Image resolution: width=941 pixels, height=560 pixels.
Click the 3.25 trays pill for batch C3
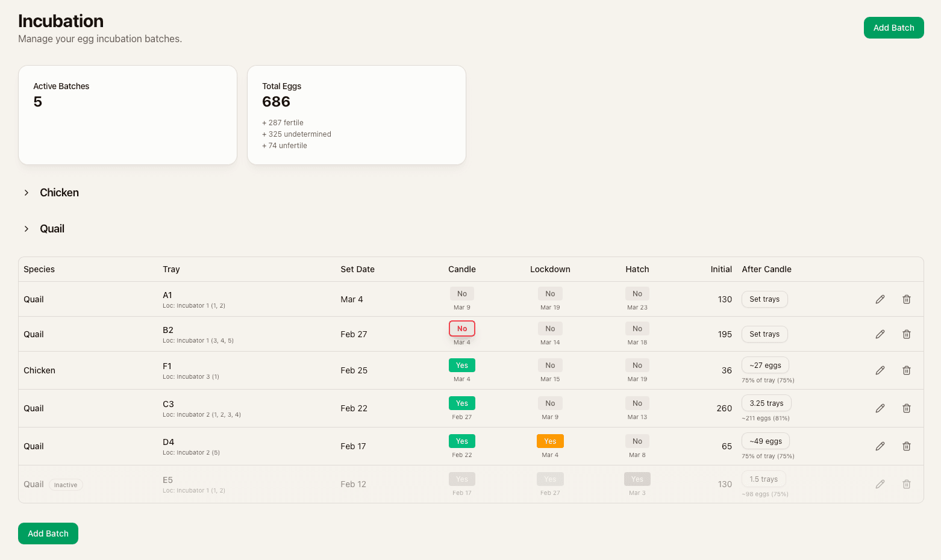766,403
